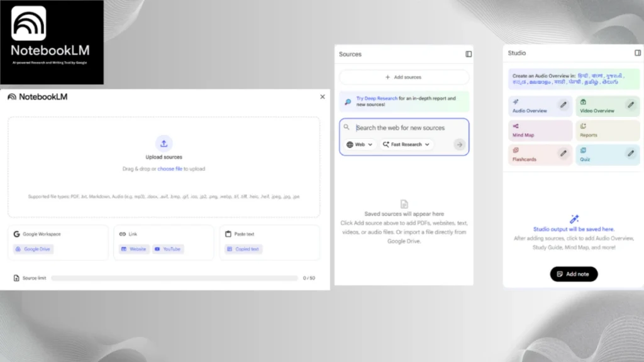Open the Reports tile in Studio

pos(606,131)
